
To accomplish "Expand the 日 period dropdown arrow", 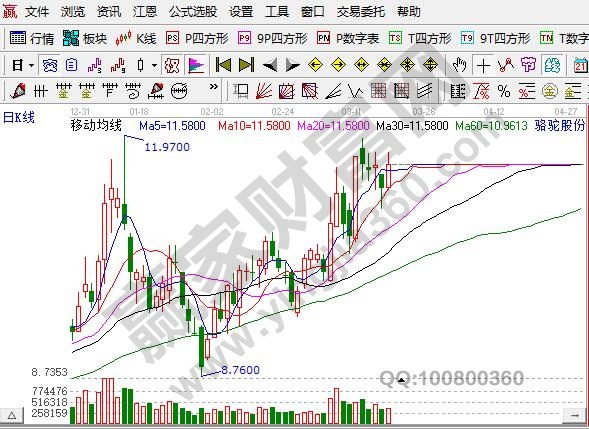I will click(32, 65).
